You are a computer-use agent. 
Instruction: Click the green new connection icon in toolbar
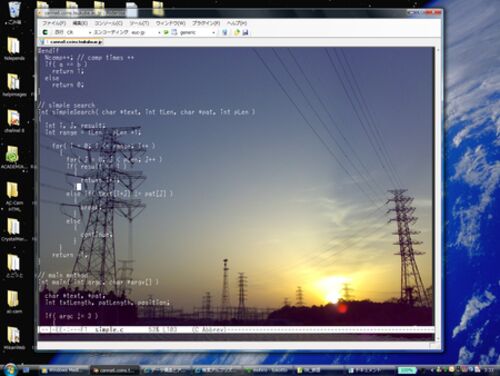tap(45, 32)
